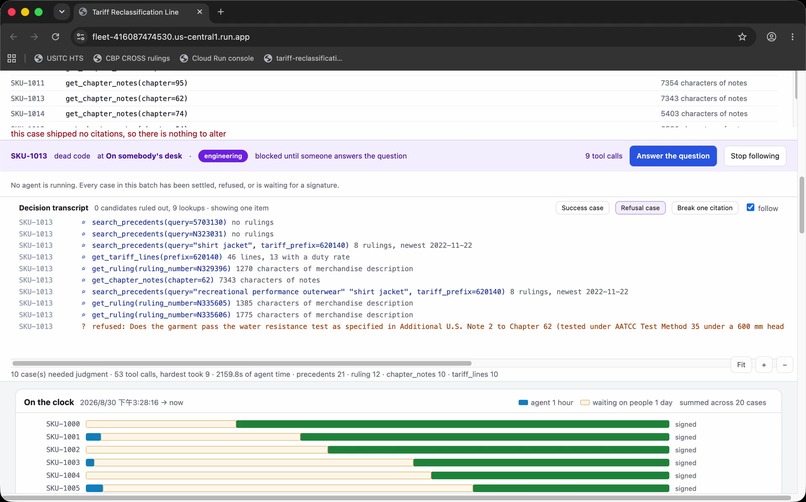Open the USITC HTS bookmark
Screen dimensions: 806x502
point(59,59)
